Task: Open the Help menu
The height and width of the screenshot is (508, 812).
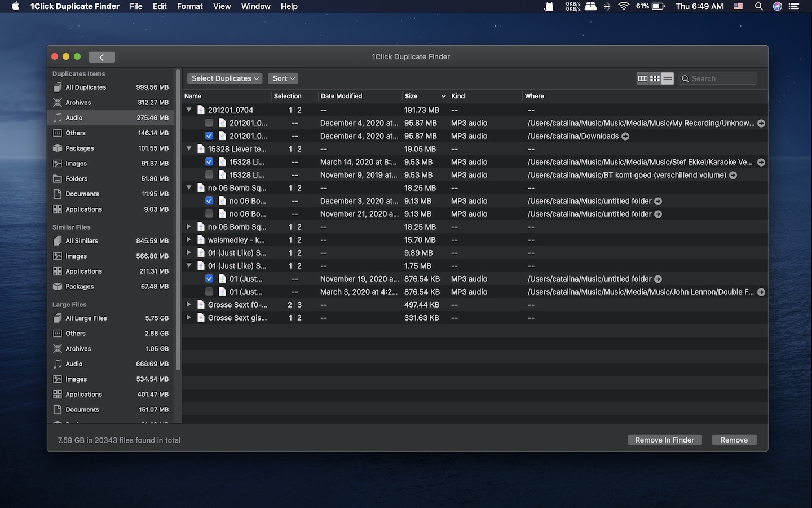Action: tap(289, 6)
